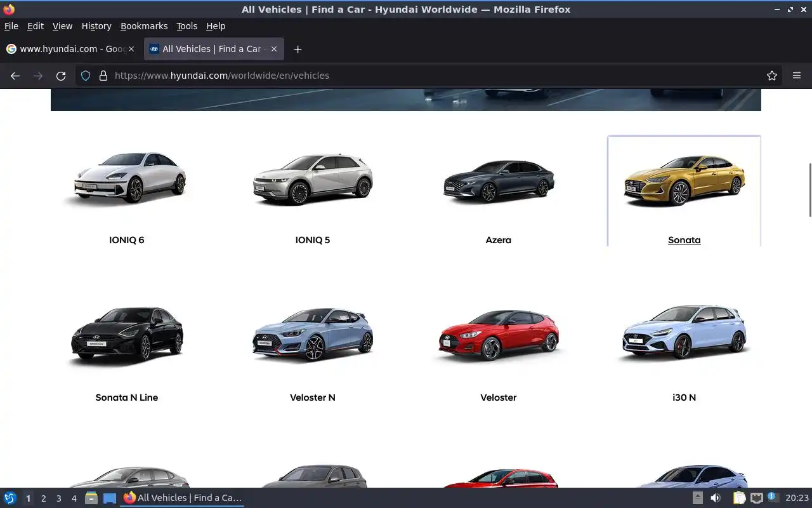
Task: Switch to workspace 2
Action: click(43, 498)
